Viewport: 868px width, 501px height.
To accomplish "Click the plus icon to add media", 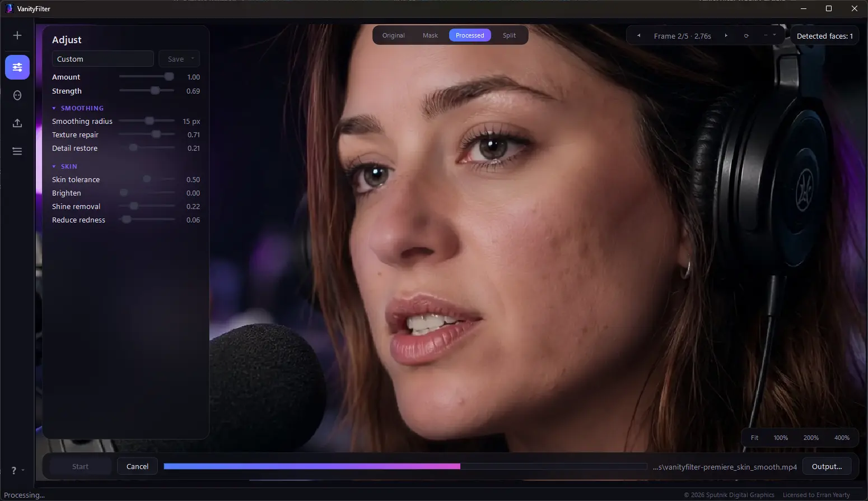I will click(17, 35).
